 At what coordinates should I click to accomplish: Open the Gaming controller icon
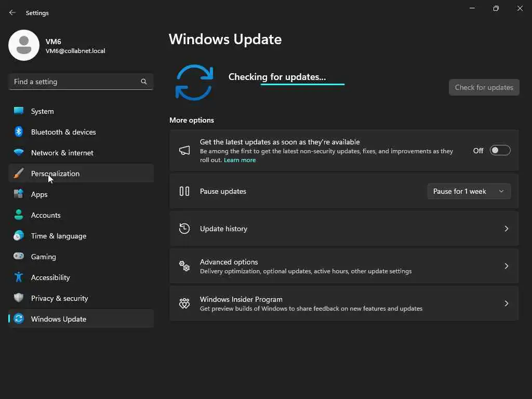(19, 257)
